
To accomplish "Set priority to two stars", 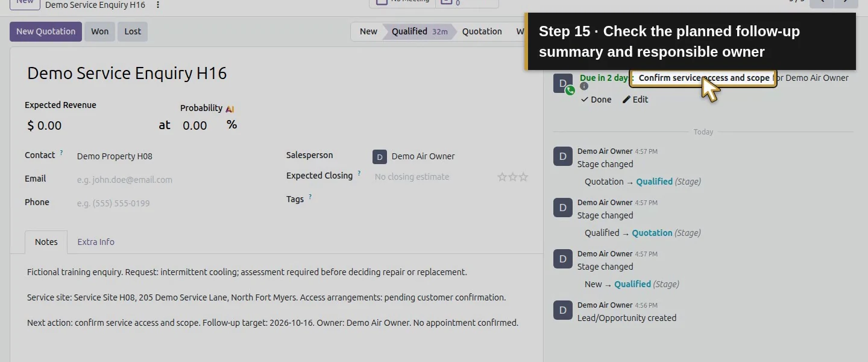I will pyautogui.click(x=512, y=177).
